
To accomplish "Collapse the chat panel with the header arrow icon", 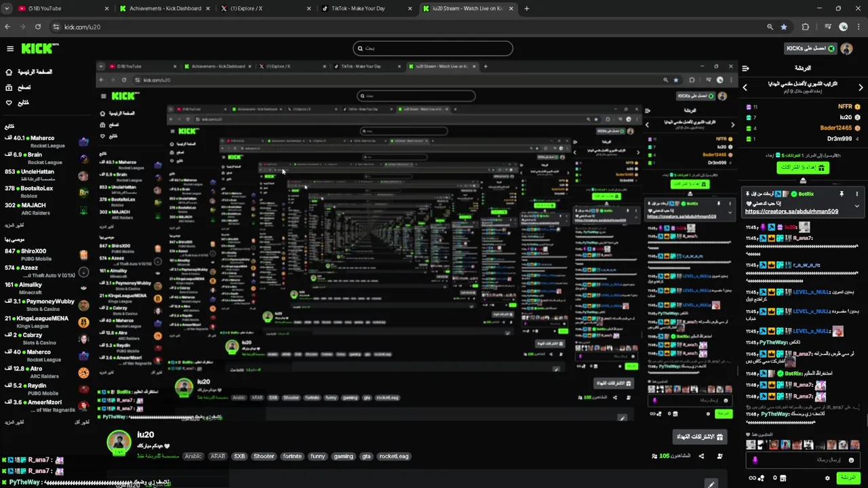I will click(745, 68).
